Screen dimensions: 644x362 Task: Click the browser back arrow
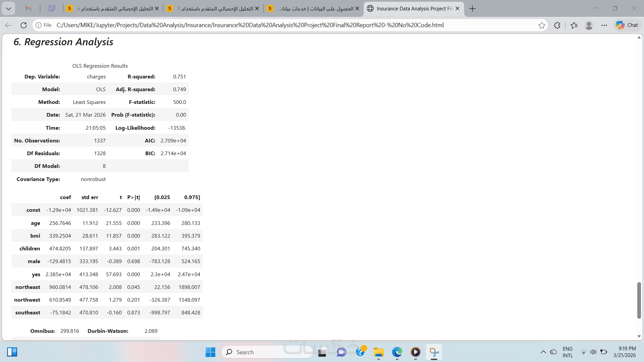click(x=9, y=25)
